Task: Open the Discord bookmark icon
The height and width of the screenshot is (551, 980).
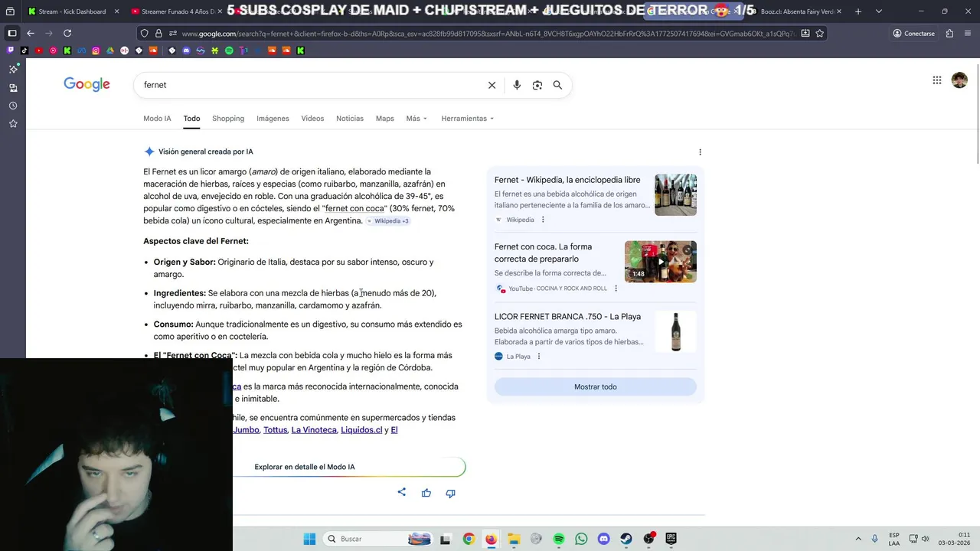Action: 186,51
